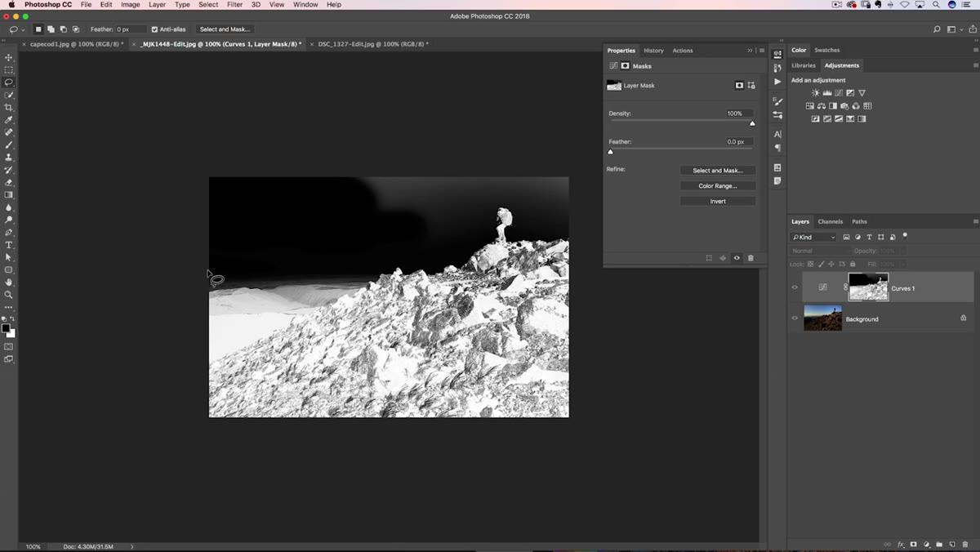
Task: Choose the Eyedropper tool
Action: [x=9, y=120]
